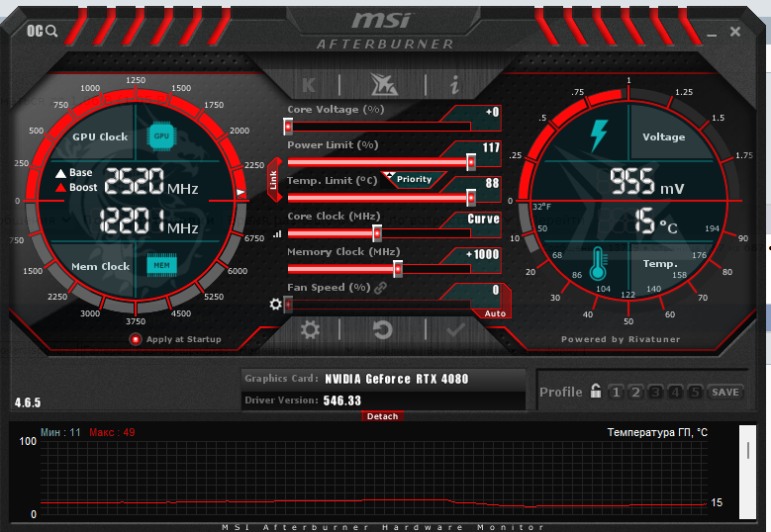The height and width of the screenshot is (532, 771).
Task: Save the current profile
Action: [725, 392]
